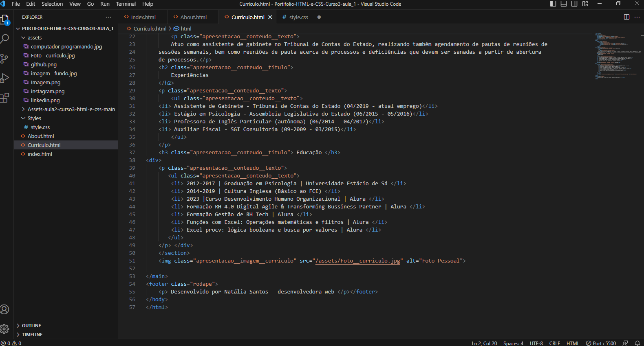This screenshot has width=644, height=346.
Task: Click line number 38 in gutter
Action: [132, 160]
